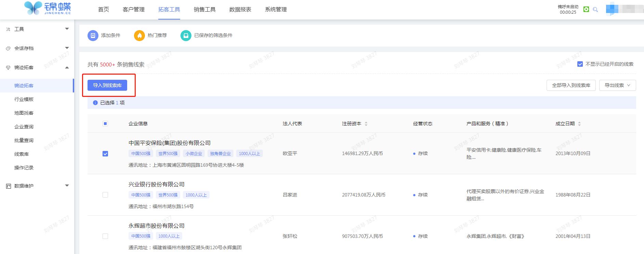Toggle select-all checkbox in table header
Viewport: 644px width, 254px height.
[x=105, y=124]
